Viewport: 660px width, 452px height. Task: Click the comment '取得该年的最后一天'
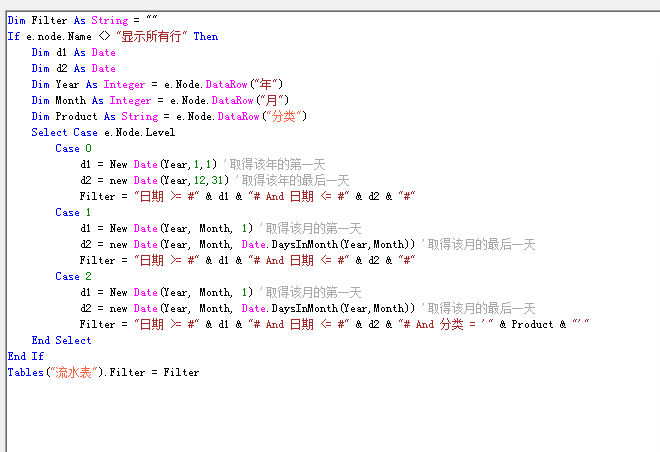(x=295, y=180)
